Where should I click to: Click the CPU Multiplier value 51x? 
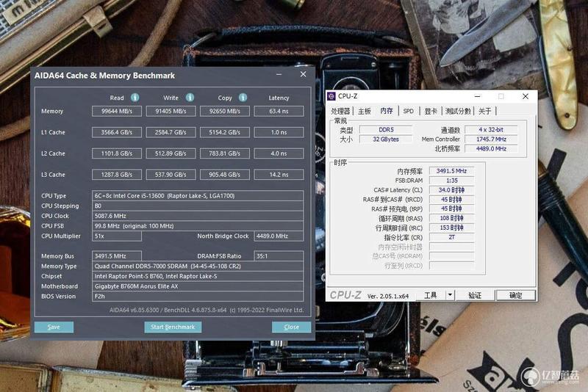click(x=117, y=236)
